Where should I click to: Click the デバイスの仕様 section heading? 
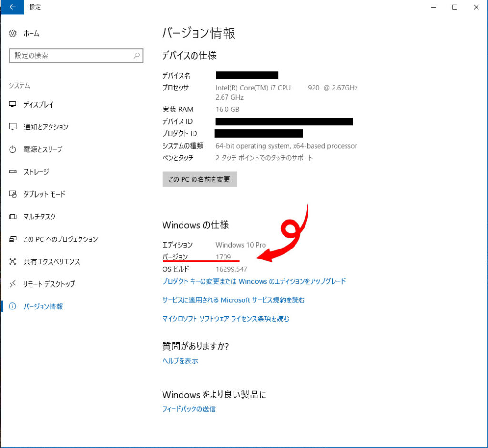[x=189, y=55]
